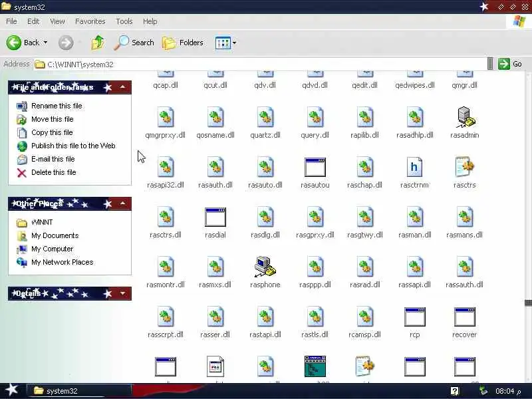
Task: Open the Tools menu
Action: [124, 21]
